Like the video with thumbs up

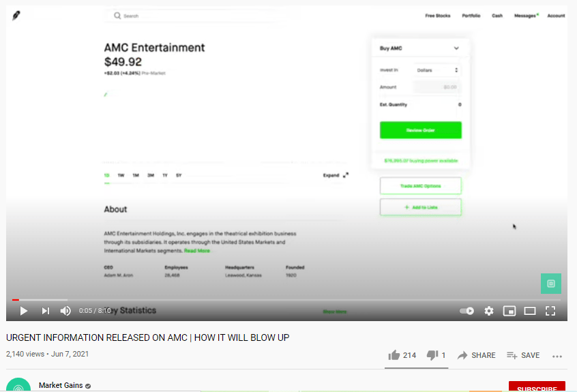394,355
